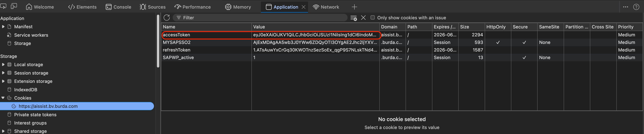Clear all cookies with the clear-all icon
This screenshot has height=134, width=644.
[354, 18]
